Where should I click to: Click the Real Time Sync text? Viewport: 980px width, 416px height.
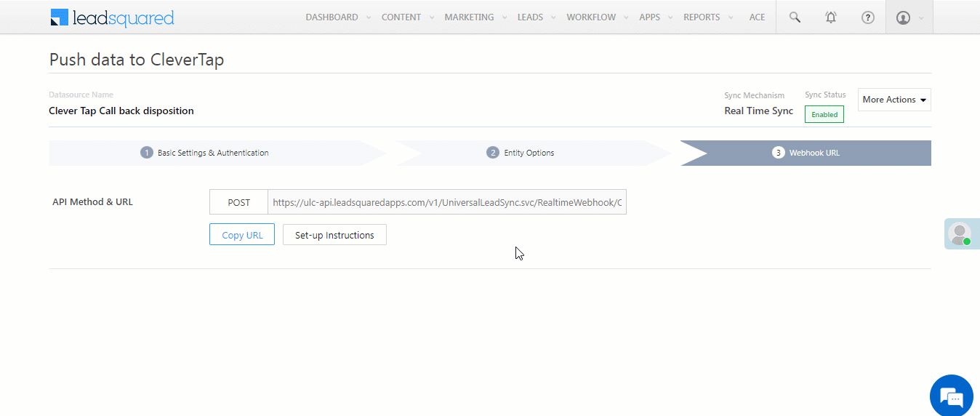759,111
